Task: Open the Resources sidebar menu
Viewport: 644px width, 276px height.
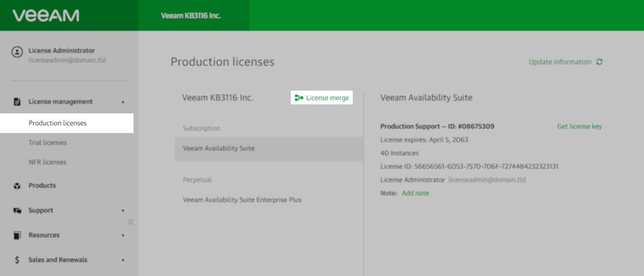Action: [44, 235]
